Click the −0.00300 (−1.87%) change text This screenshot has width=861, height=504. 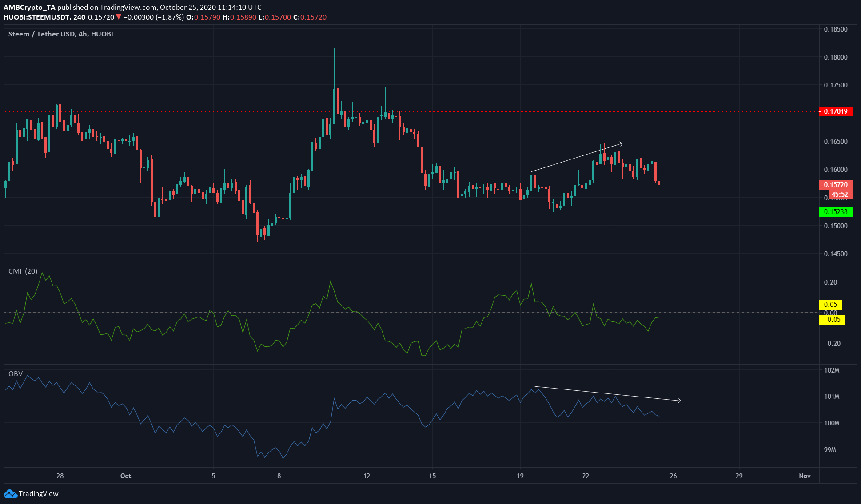[x=153, y=17]
